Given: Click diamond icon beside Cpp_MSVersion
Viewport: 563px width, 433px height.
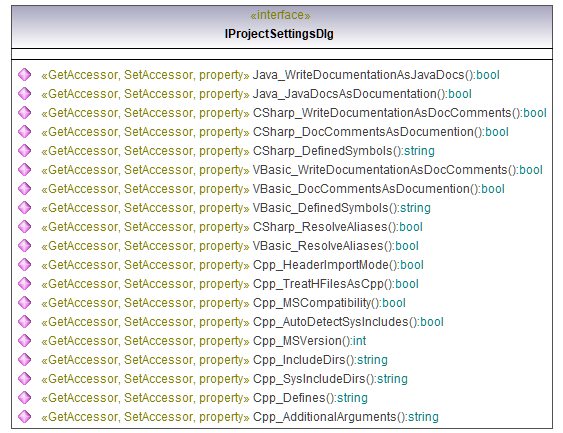Looking at the screenshot, I should 25,341.
